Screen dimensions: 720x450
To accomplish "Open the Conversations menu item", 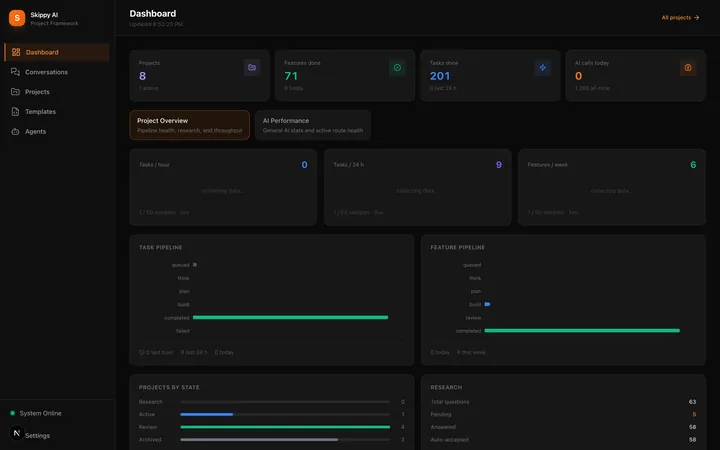I will pyautogui.click(x=57, y=72).
